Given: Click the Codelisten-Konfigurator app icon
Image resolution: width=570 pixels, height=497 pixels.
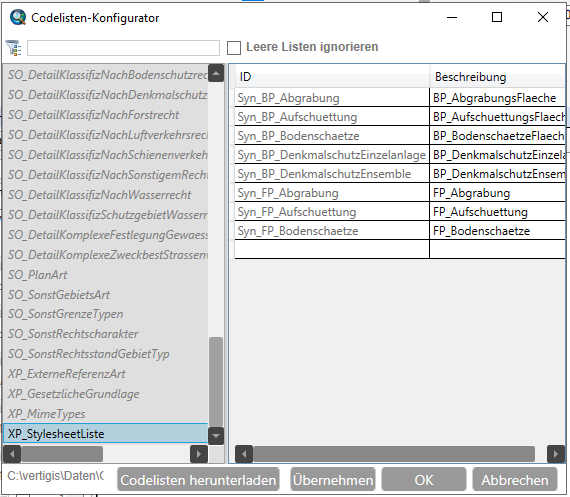Looking at the screenshot, I should pyautogui.click(x=17, y=17).
